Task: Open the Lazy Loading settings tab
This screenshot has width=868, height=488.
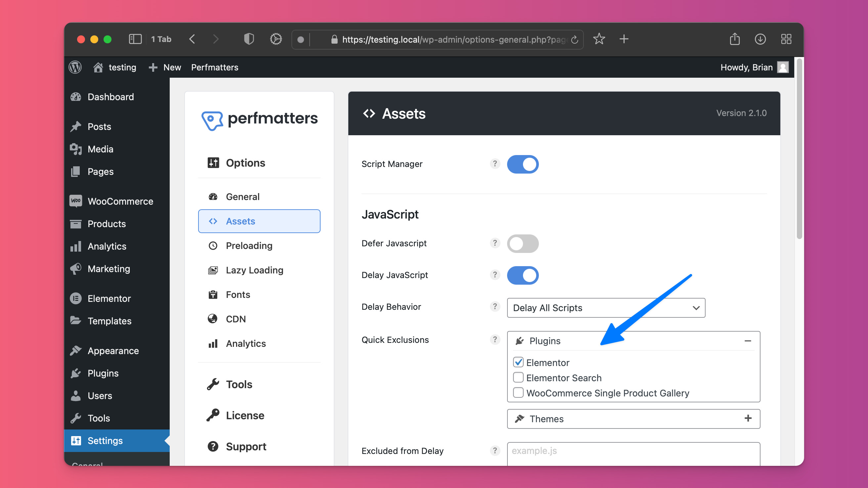Action: click(254, 270)
